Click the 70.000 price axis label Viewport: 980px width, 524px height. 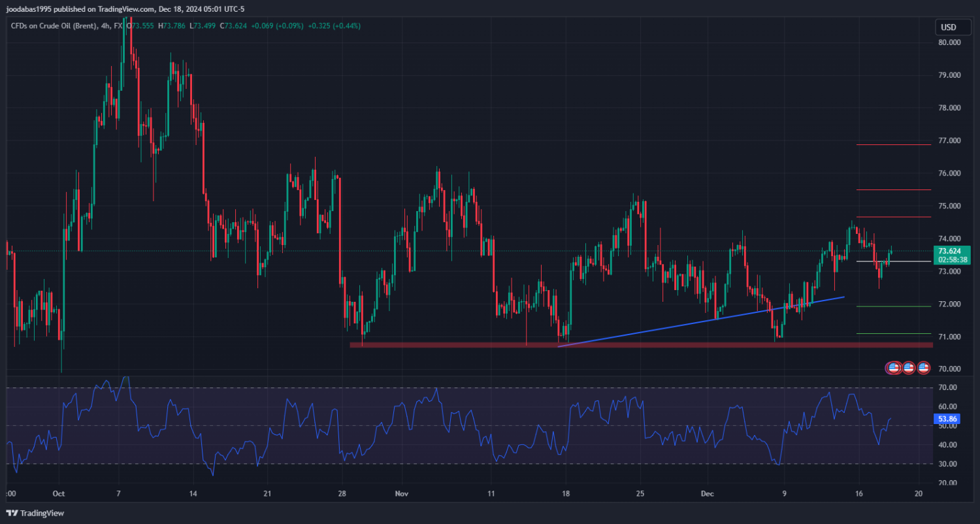pos(949,368)
